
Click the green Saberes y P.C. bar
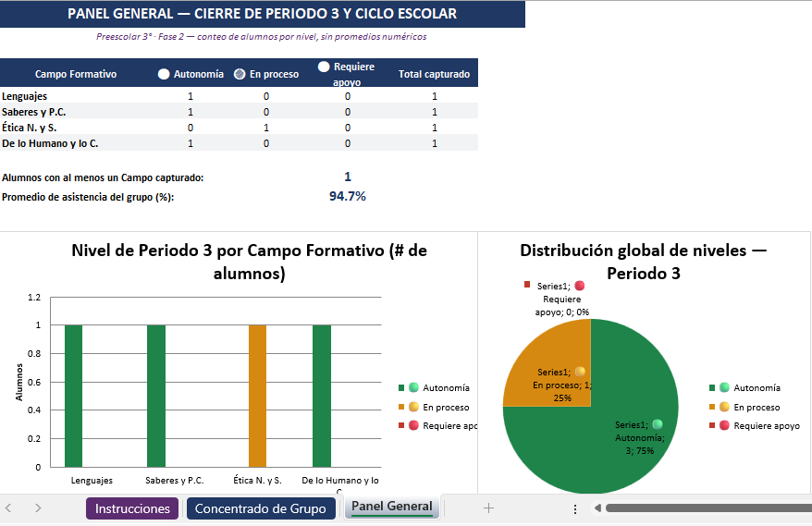[156, 396]
